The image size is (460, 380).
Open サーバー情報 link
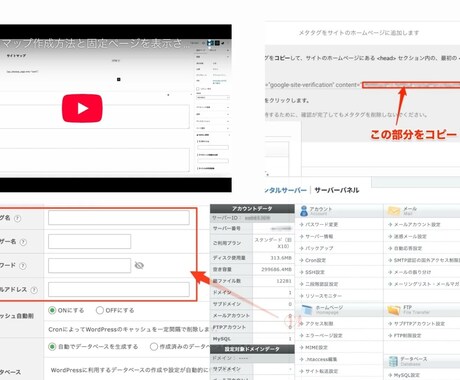pyautogui.click(x=319, y=236)
